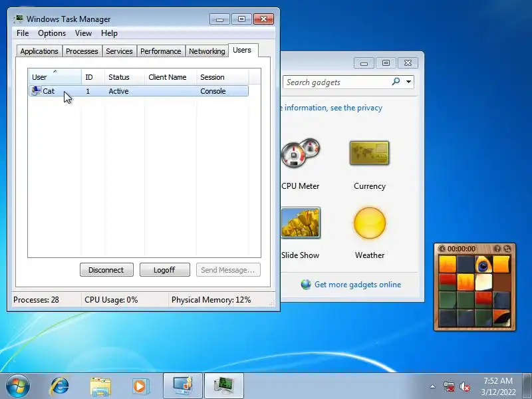Expand the search options dropdown arrow
The image size is (532, 399).
point(409,81)
